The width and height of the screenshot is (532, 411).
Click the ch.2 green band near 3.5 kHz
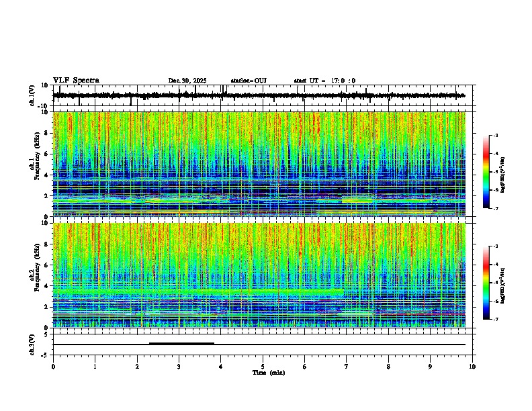[x=198, y=291]
